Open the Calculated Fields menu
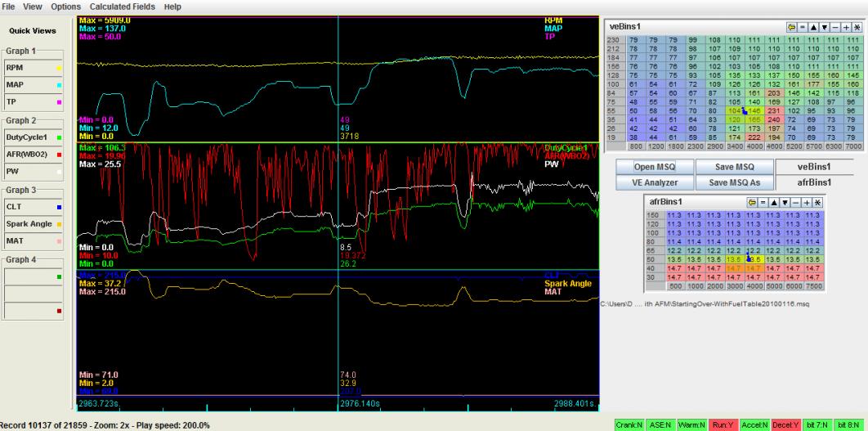 pyautogui.click(x=123, y=7)
